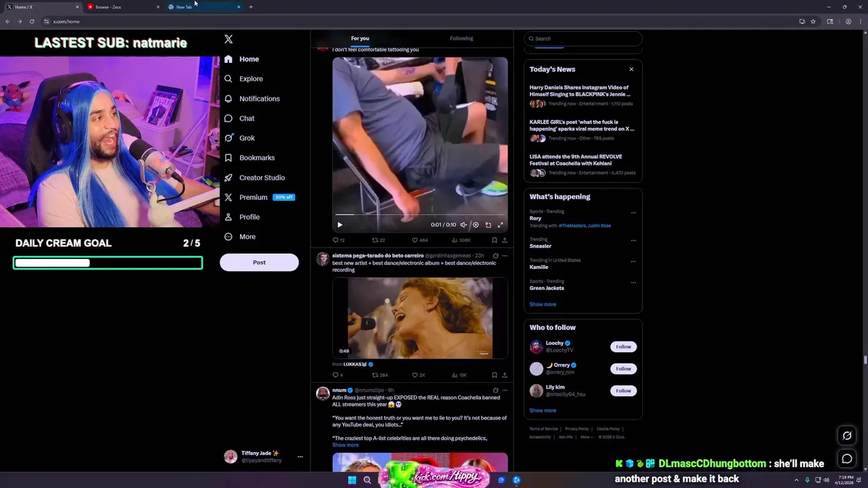Switch to the Following tab

tap(461, 39)
